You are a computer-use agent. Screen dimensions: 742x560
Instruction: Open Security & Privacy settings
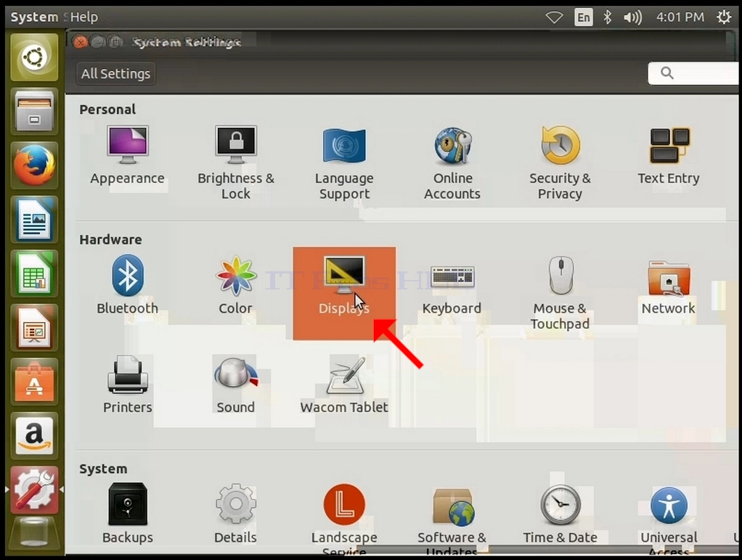click(x=560, y=163)
